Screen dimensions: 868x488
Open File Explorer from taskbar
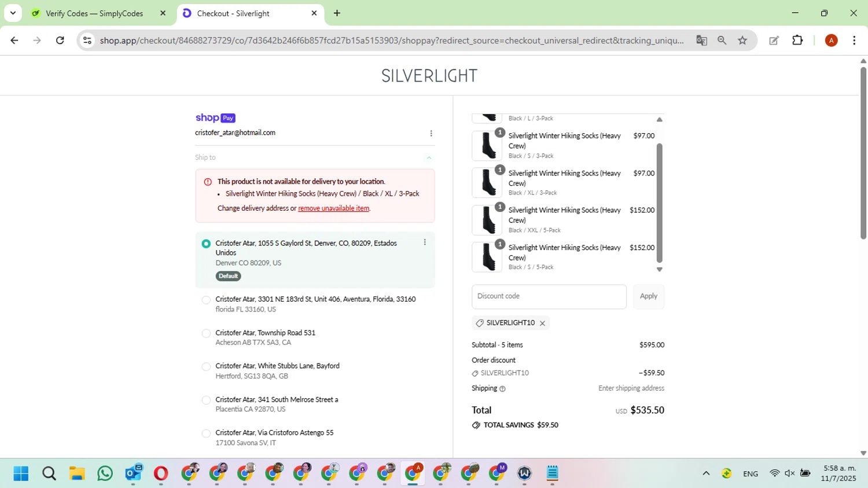77,474
